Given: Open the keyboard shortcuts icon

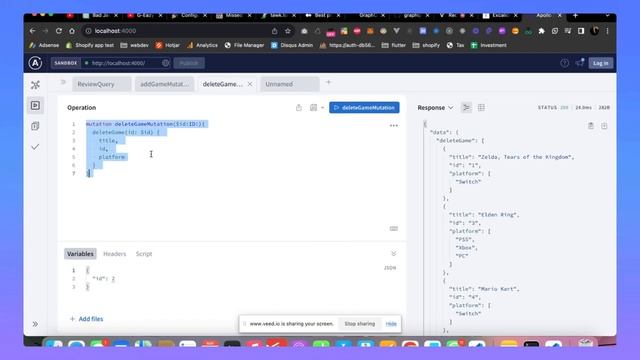Looking at the screenshot, I should pyautogui.click(x=393, y=229).
